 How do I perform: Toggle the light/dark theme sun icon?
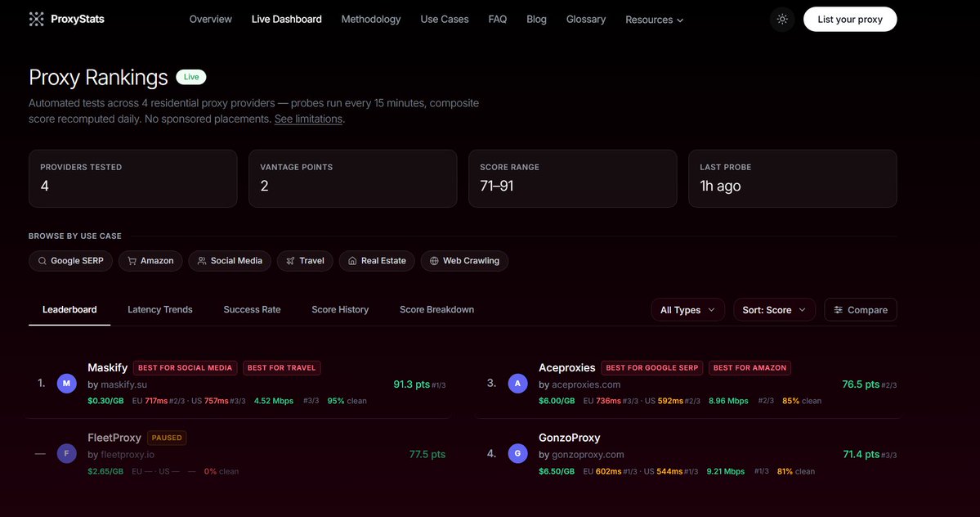tap(782, 20)
